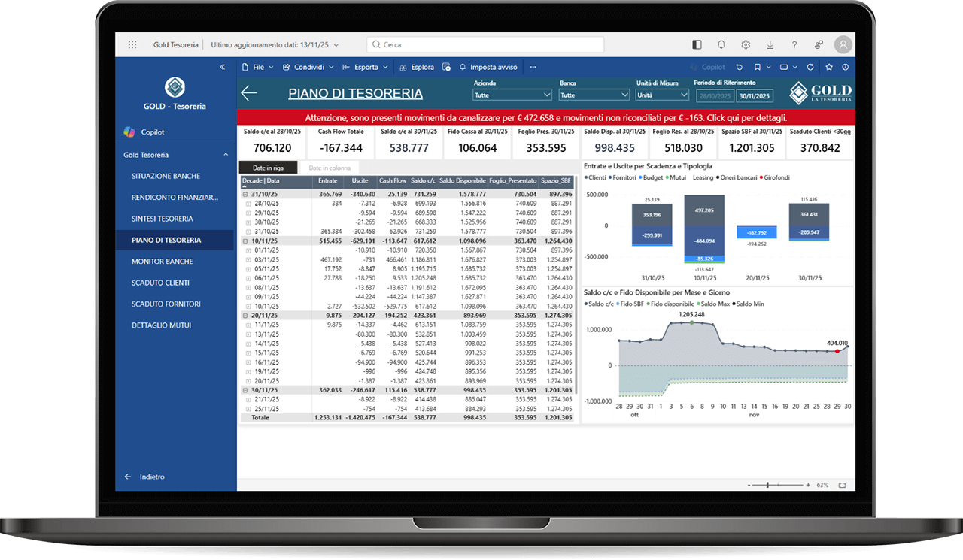Viewport: 963px width, 560px height.
Task: Open the notifications bell in the header
Action: pos(721,45)
